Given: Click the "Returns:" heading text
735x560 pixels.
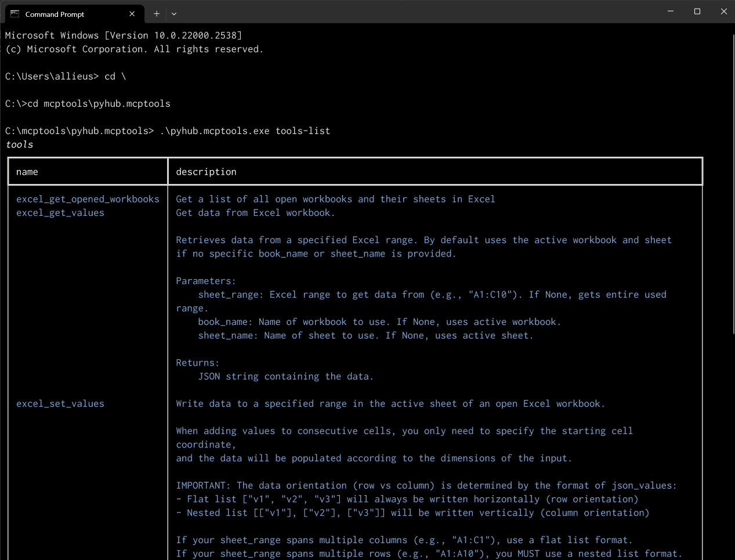Looking at the screenshot, I should click(x=198, y=363).
